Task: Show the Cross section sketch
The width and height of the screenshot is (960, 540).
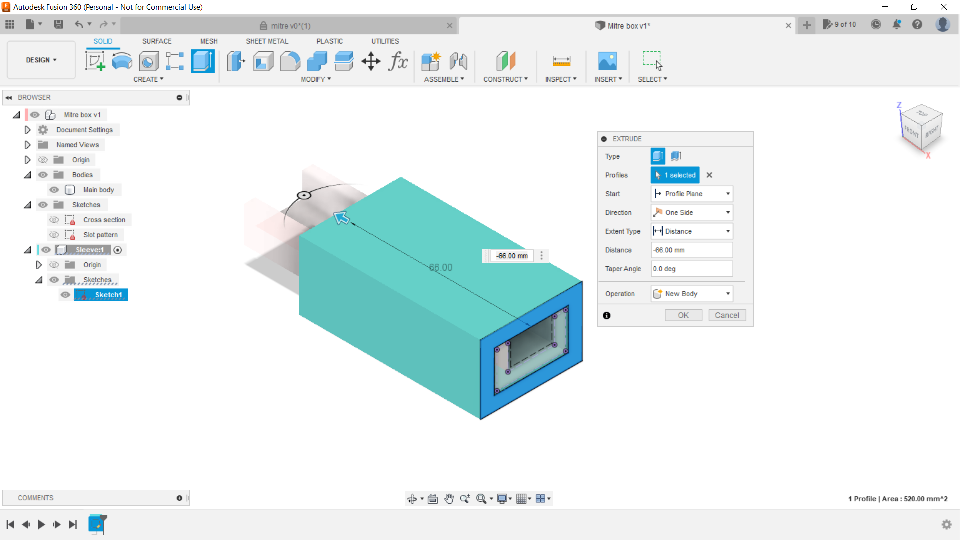Action: pyautogui.click(x=54, y=220)
